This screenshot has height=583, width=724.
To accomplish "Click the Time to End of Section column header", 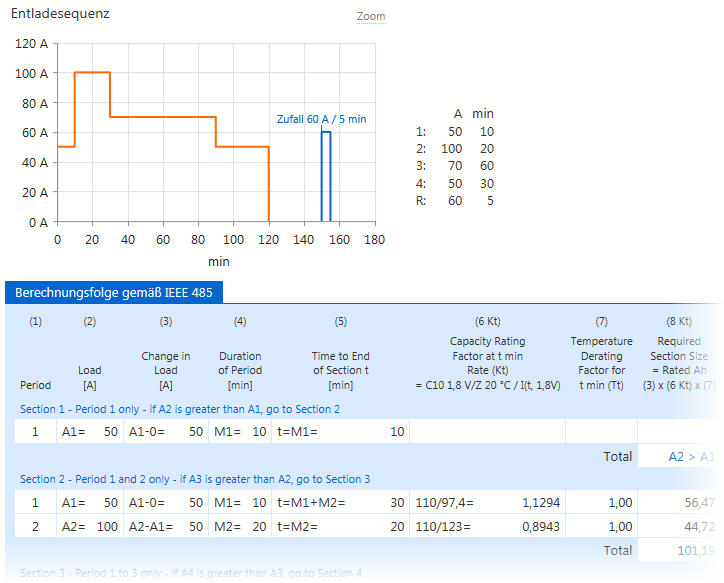I will (341, 370).
